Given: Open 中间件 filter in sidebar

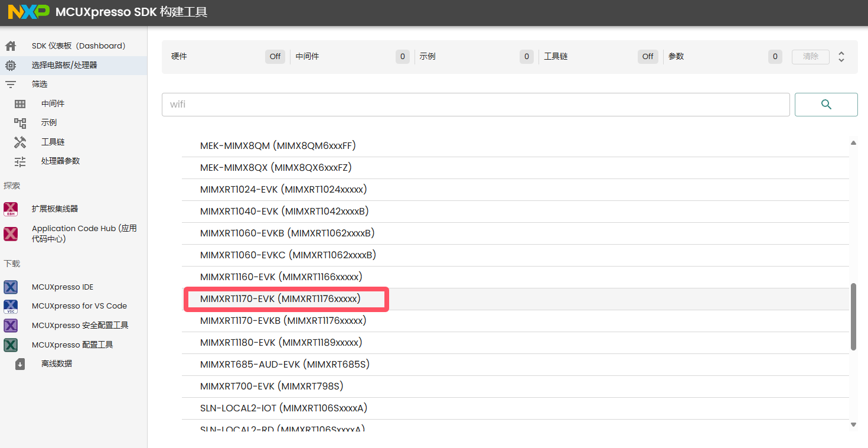Looking at the screenshot, I should (x=53, y=104).
